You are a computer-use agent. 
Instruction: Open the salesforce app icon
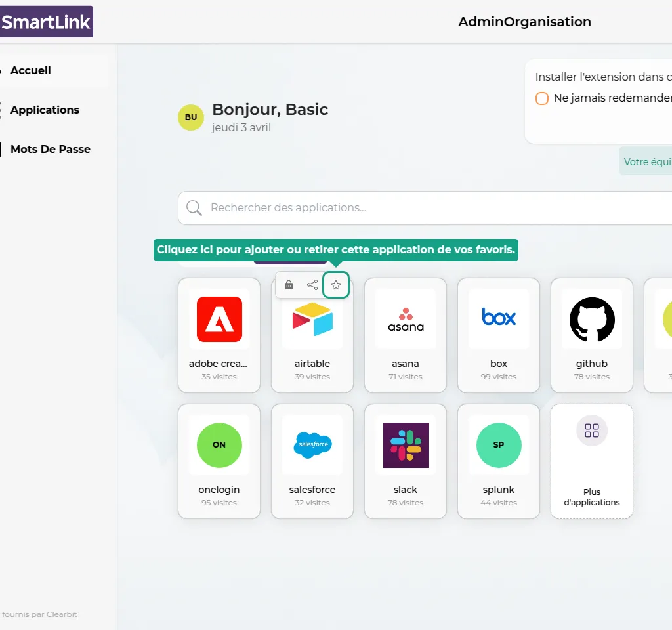click(312, 445)
